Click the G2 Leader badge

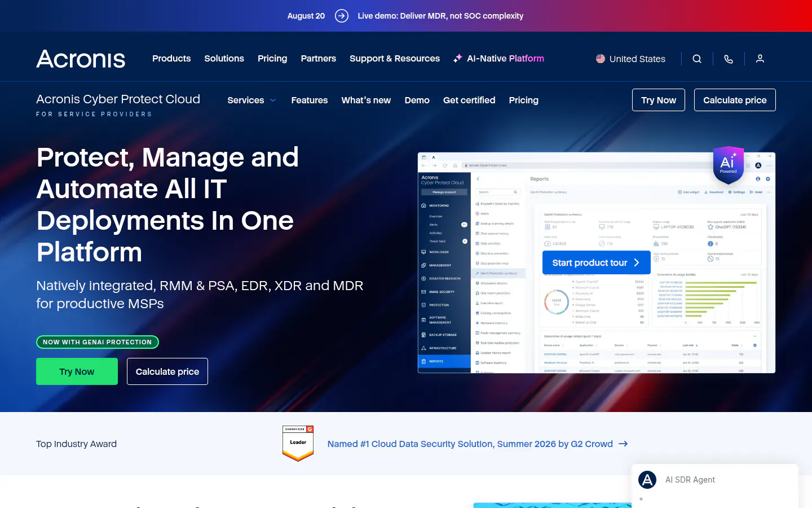(x=298, y=444)
